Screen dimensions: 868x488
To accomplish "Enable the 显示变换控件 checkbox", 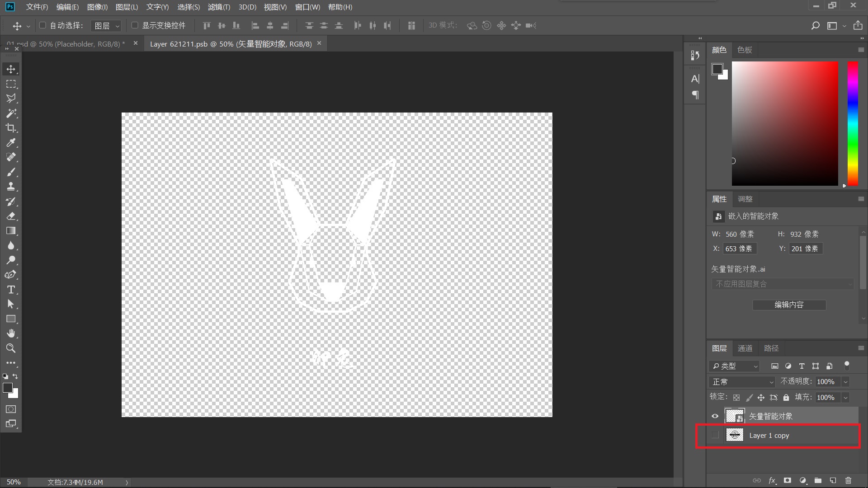I will 135,25.
